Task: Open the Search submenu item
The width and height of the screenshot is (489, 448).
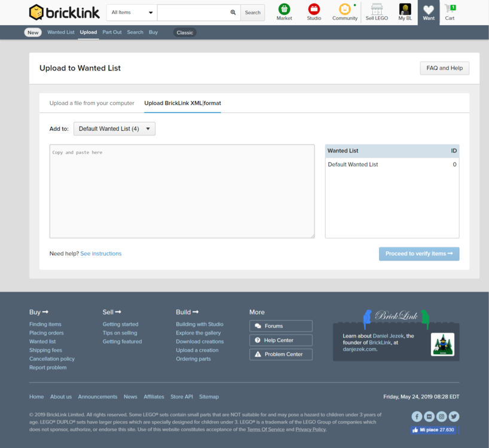Action: (135, 32)
